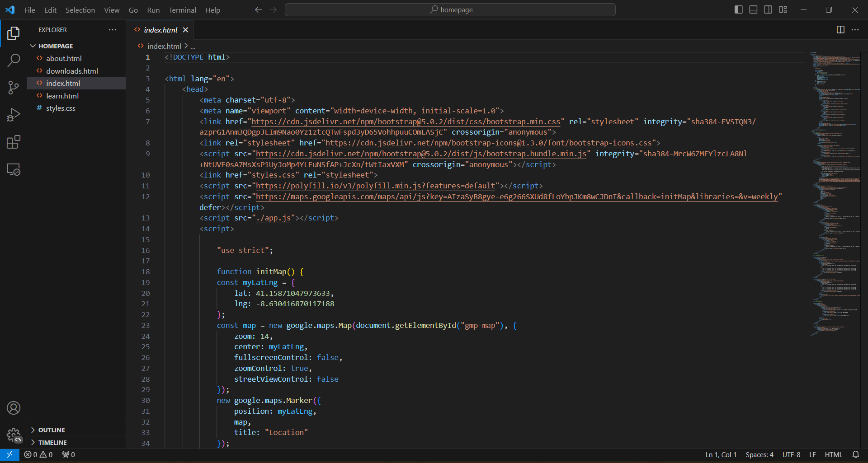Open the Help menu
The width and height of the screenshot is (868, 463).
(x=212, y=10)
